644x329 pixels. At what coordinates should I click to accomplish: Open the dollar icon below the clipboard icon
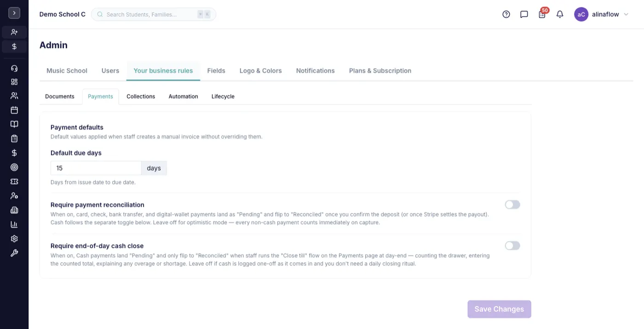pyautogui.click(x=14, y=153)
